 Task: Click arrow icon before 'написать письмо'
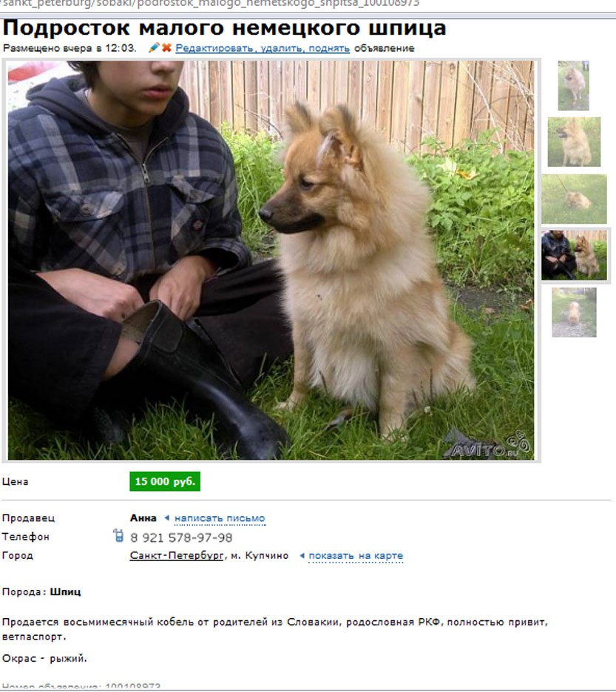[x=167, y=518]
